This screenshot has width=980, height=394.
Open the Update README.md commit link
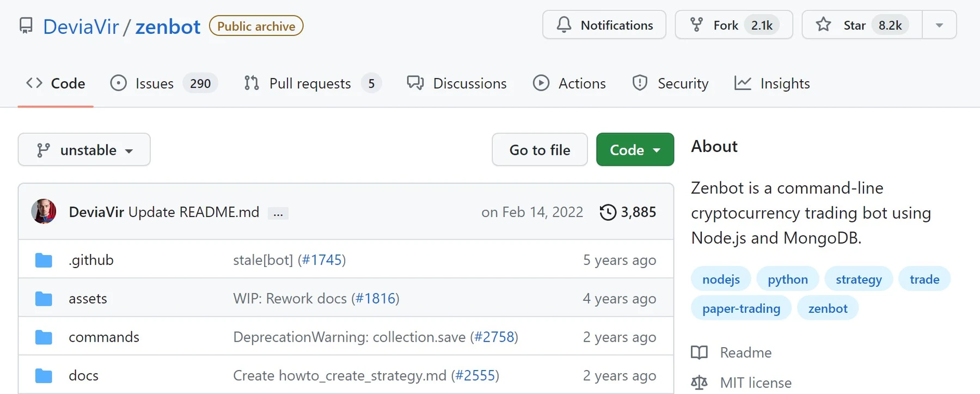tap(194, 212)
